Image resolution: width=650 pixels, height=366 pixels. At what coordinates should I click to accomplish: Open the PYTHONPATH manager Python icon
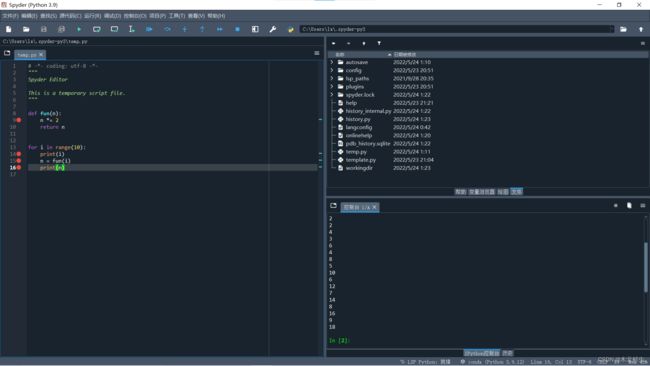pos(290,29)
